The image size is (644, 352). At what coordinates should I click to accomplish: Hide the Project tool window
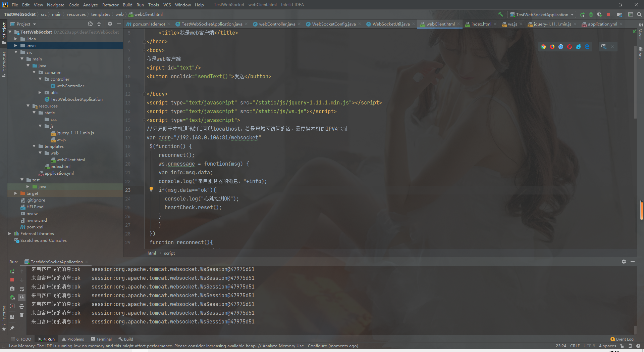[x=118, y=24]
